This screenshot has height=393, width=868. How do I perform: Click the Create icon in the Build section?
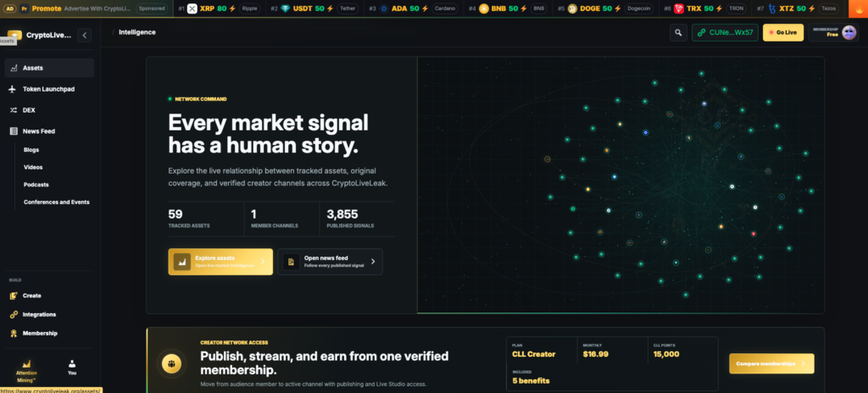pos(14,296)
